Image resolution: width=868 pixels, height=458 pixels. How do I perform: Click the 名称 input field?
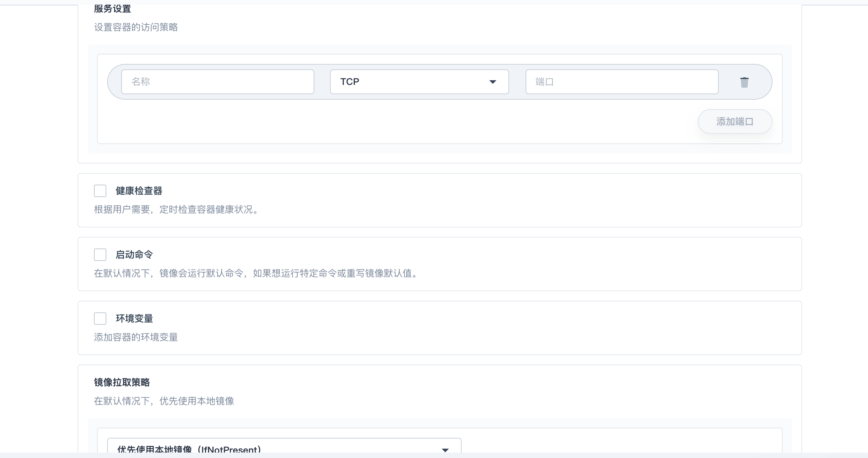[218, 82]
